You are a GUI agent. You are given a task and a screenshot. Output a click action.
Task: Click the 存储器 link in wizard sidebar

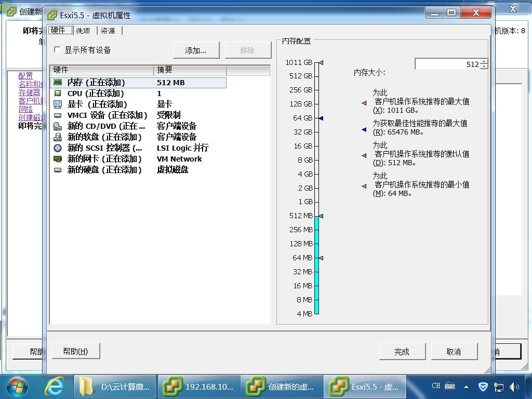tap(29, 92)
